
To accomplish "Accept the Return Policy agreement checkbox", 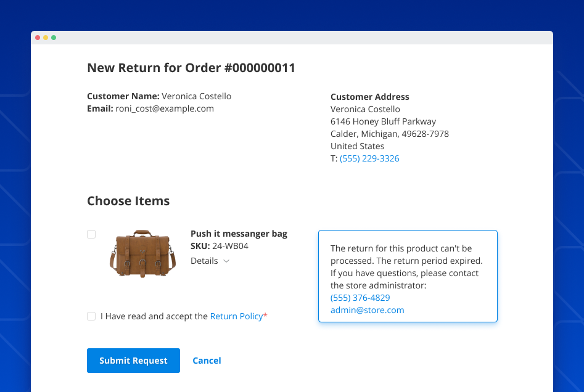I will [91, 316].
